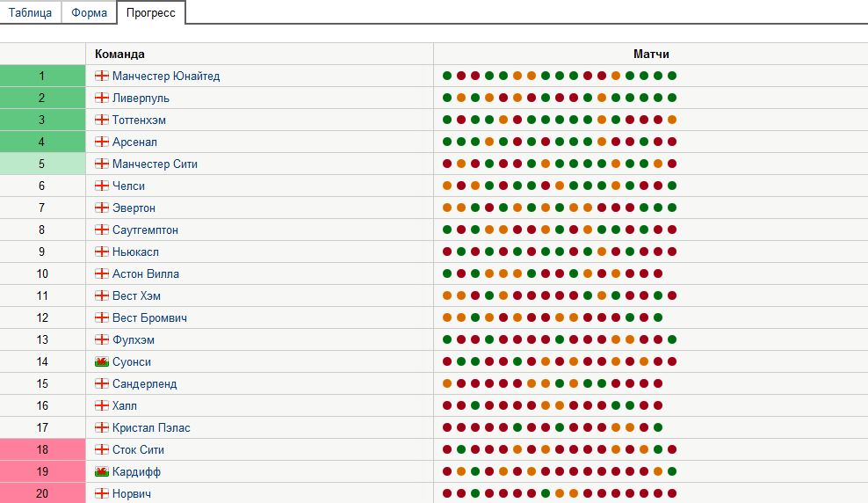This screenshot has width=868, height=503.
Task: Open team link Тоттенхэм
Action: [x=139, y=120]
